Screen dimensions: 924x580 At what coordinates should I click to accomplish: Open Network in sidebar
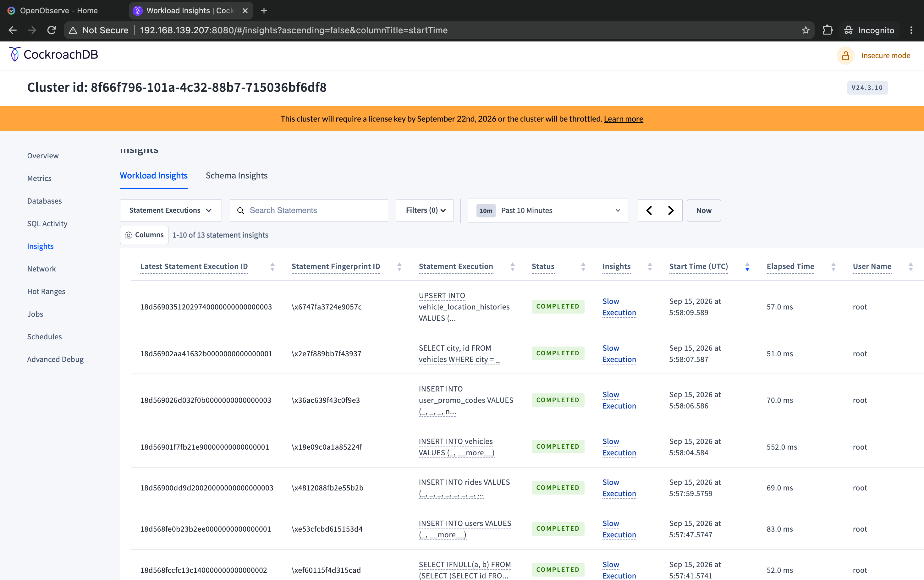[41, 269]
